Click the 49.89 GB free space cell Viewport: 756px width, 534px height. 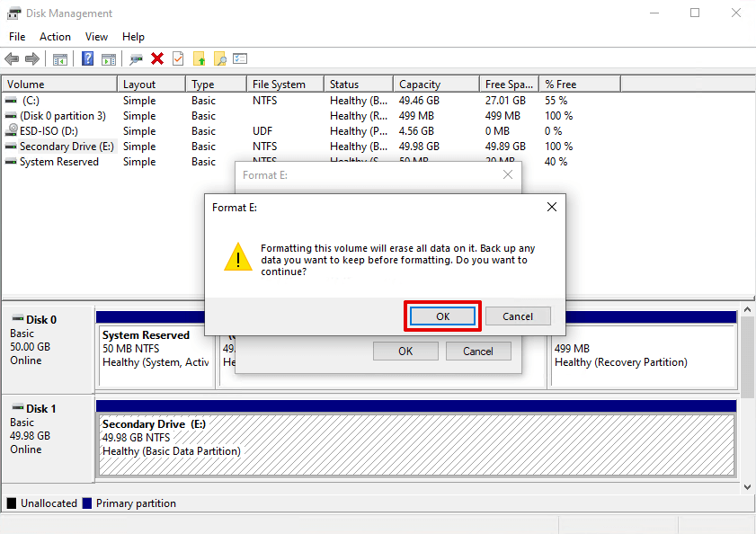tap(505, 147)
